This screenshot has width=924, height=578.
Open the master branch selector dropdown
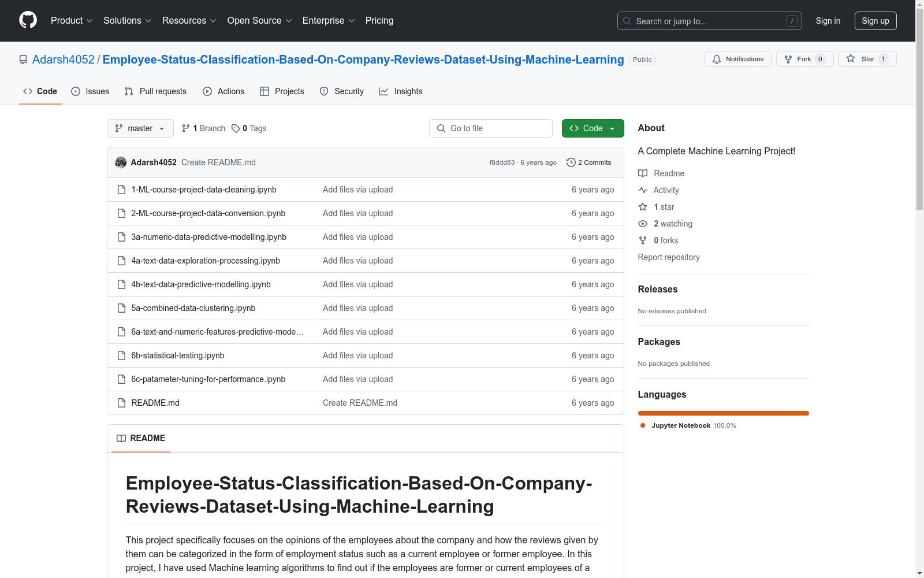140,128
